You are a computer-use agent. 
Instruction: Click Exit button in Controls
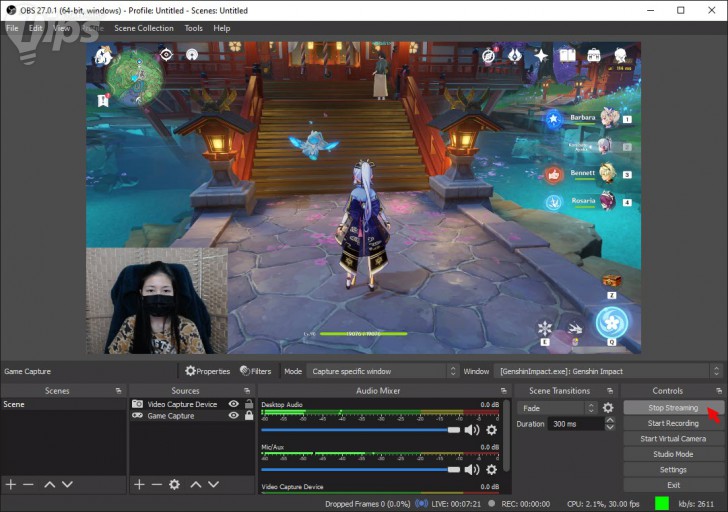point(673,485)
